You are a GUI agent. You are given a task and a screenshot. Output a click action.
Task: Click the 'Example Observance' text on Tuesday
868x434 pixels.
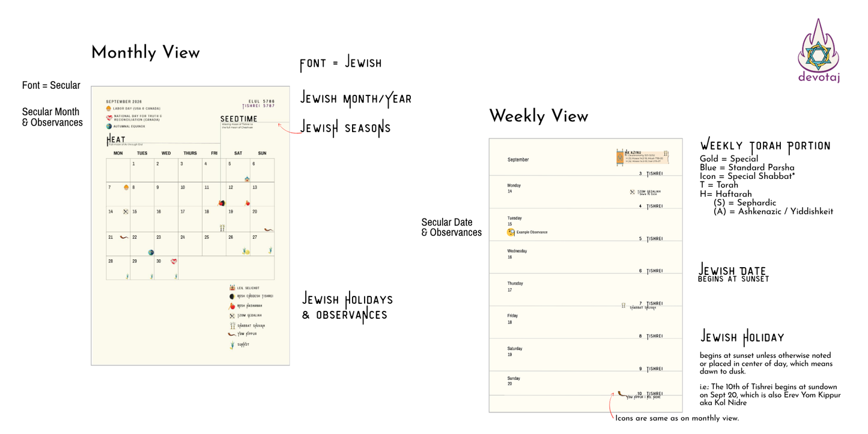coord(532,232)
